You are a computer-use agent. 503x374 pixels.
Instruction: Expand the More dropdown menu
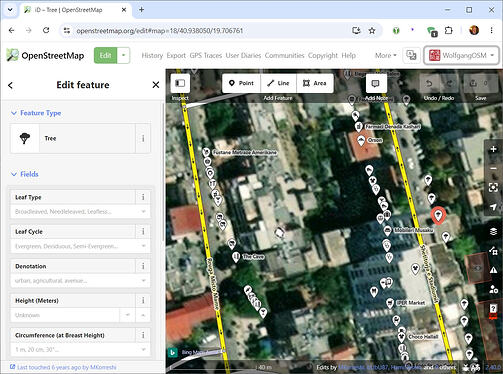tap(386, 55)
